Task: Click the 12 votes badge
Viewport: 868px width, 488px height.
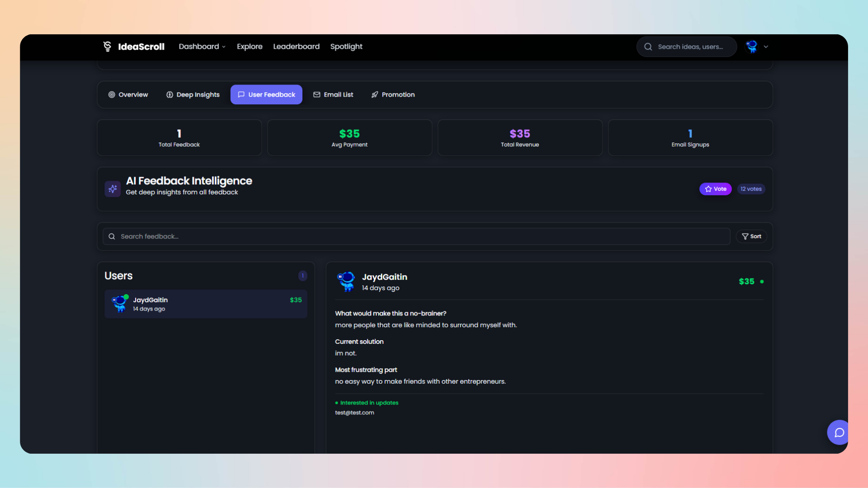Action: [x=751, y=189]
